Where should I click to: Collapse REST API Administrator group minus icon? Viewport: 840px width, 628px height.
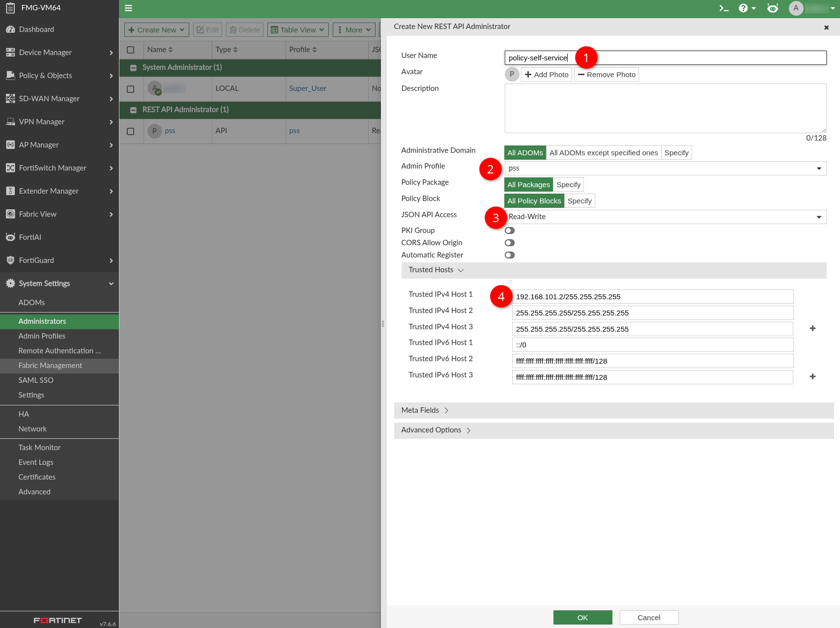(x=133, y=110)
